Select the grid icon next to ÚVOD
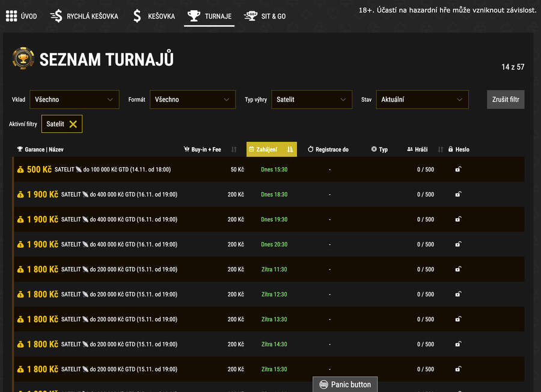The image size is (541, 392). coord(11,16)
